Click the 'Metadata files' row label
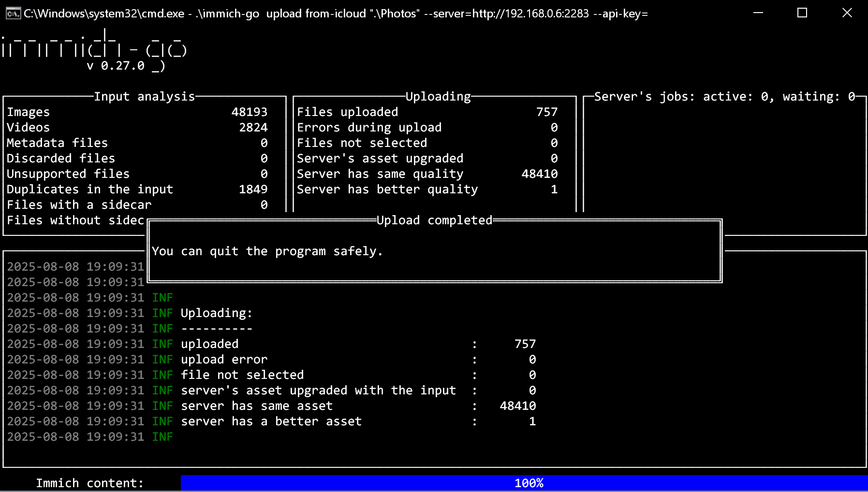 (58, 143)
